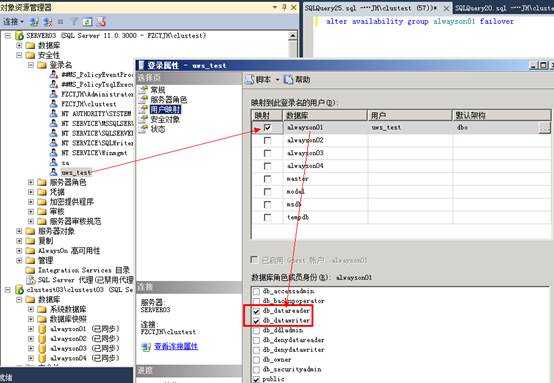Select the ##MS_PolicyEventProcessingLogin## login icon
The height and width of the screenshot is (383, 554).
pos(53,75)
